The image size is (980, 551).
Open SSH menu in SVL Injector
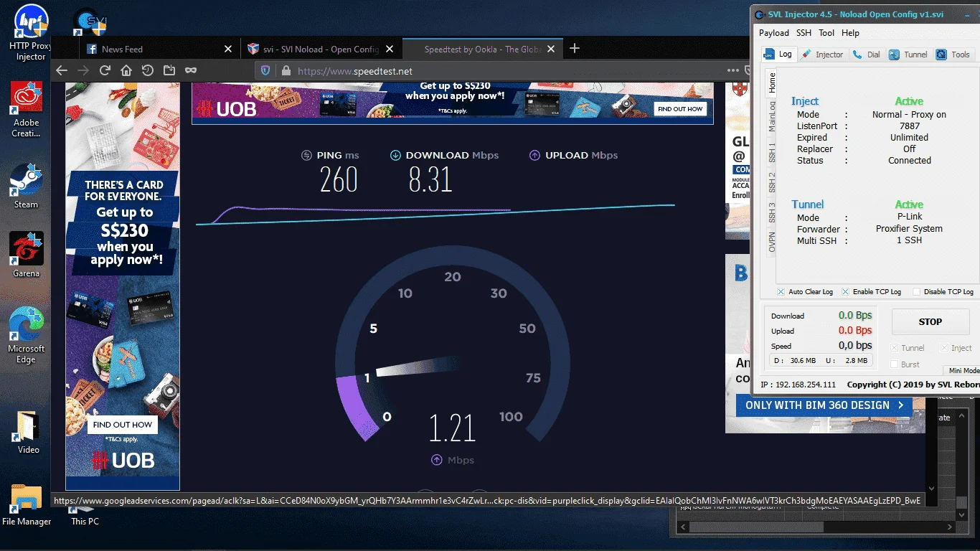[804, 33]
